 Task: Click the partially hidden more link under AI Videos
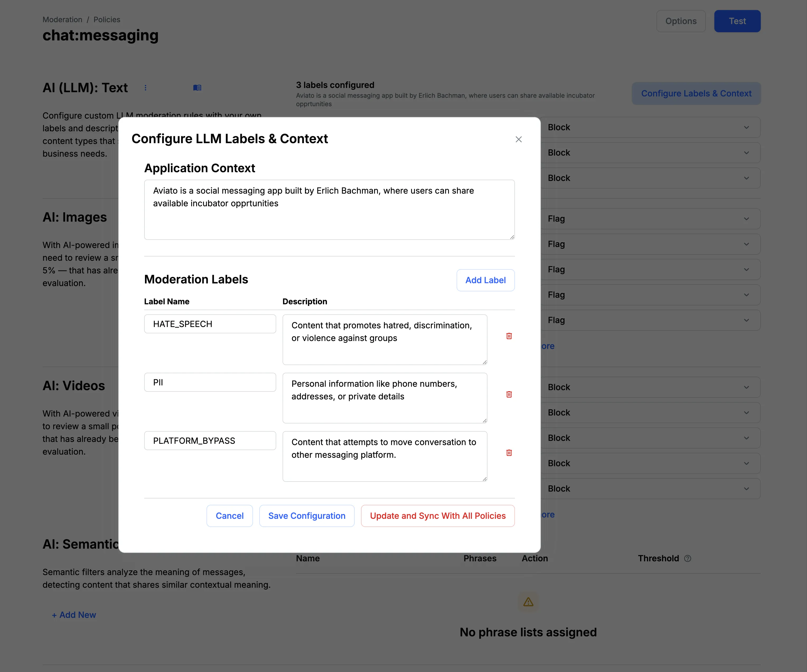click(548, 514)
